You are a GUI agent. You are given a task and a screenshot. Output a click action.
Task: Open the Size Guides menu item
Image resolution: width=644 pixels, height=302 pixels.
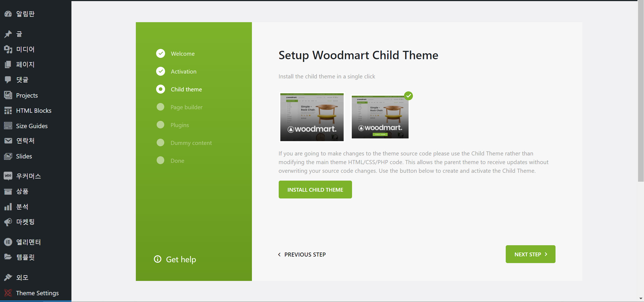(32, 126)
